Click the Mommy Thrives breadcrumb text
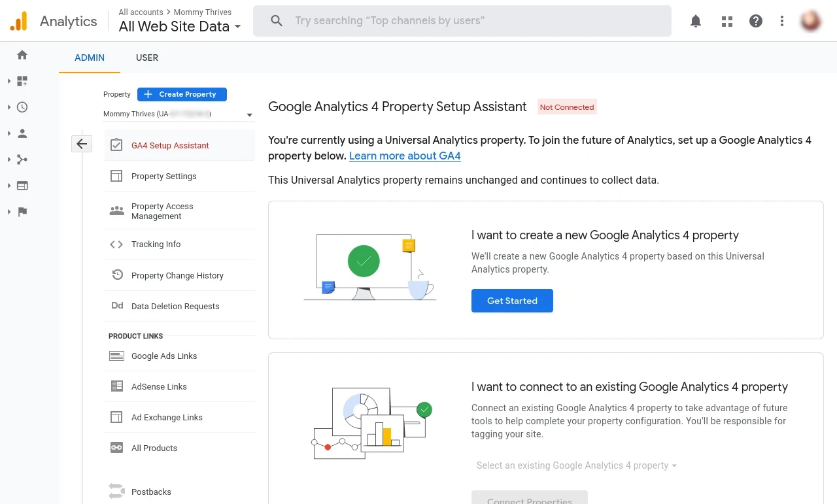The image size is (837, 504). pos(203,12)
